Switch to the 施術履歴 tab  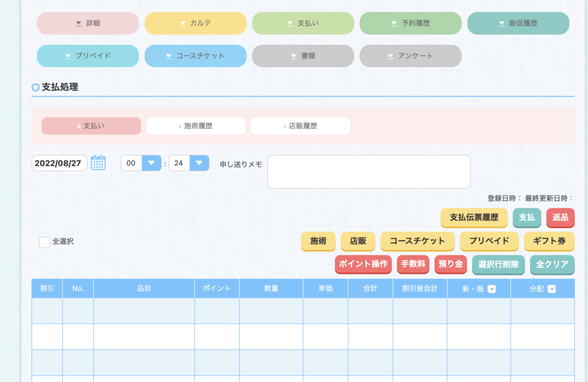tap(196, 126)
